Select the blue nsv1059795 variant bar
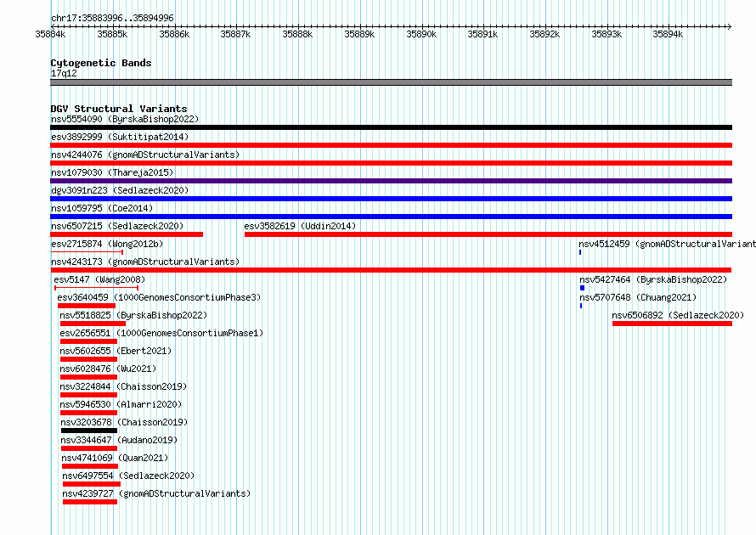Screen dimensions: 756x535 391,217
